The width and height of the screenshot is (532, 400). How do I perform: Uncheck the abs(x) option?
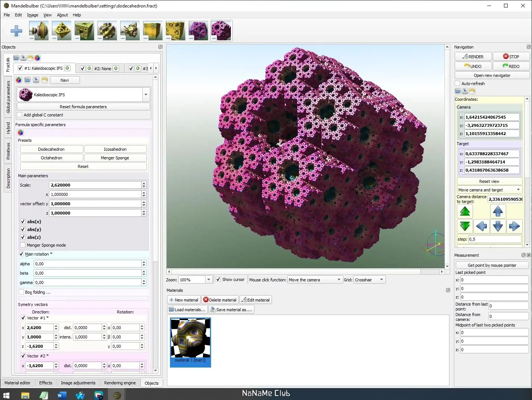pos(23,222)
